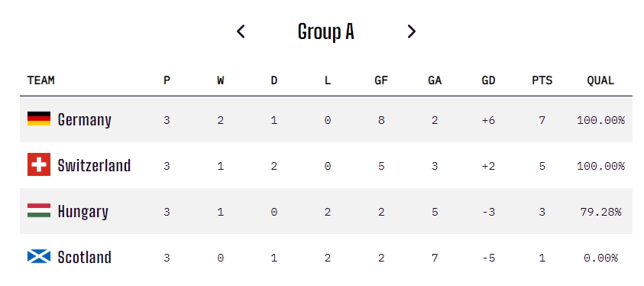Click the Scotland flag icon
Viewport: 644px width, 286px height.
tap(39, 256)
